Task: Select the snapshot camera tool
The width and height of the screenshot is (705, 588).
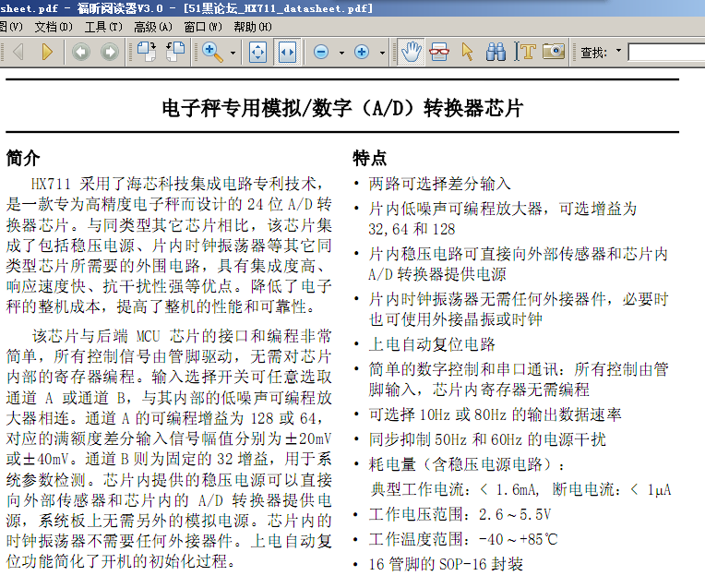Action: point(554,52)
